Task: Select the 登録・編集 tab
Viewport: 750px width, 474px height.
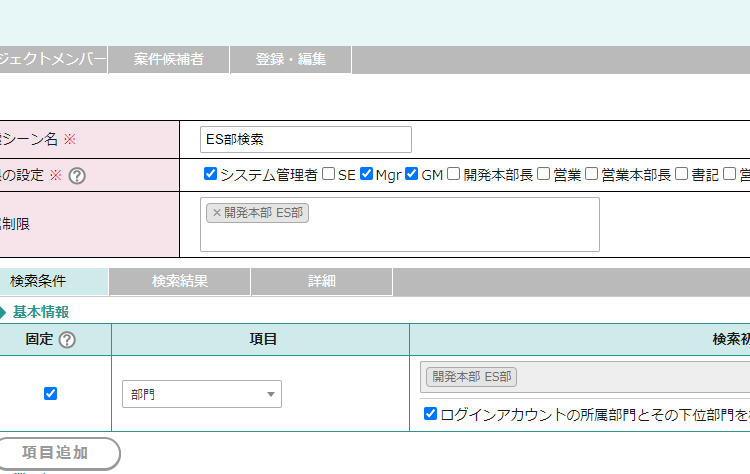Action: click(x=291, y=59)
